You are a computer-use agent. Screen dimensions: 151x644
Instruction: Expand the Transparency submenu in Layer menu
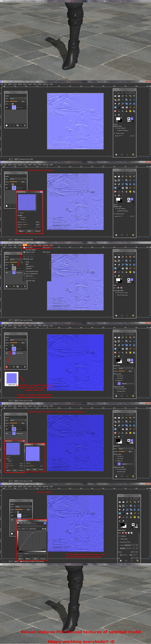tap(37, 266)
